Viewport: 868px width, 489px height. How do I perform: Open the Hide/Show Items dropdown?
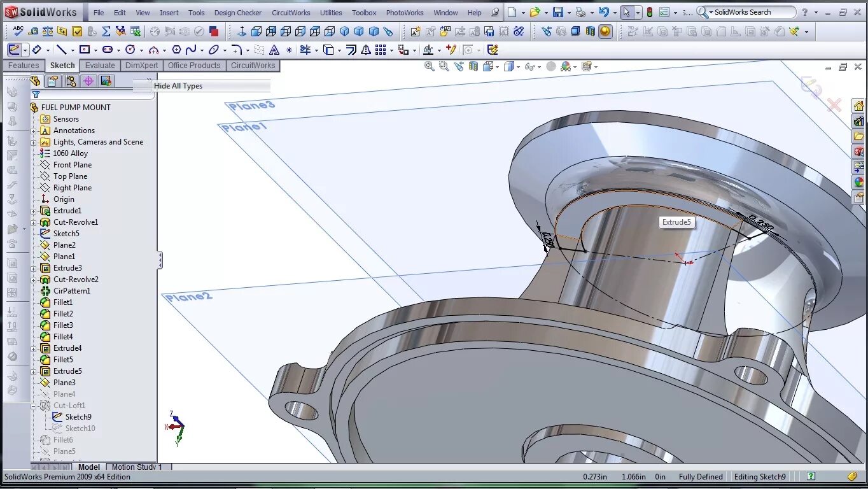(538, 66)
